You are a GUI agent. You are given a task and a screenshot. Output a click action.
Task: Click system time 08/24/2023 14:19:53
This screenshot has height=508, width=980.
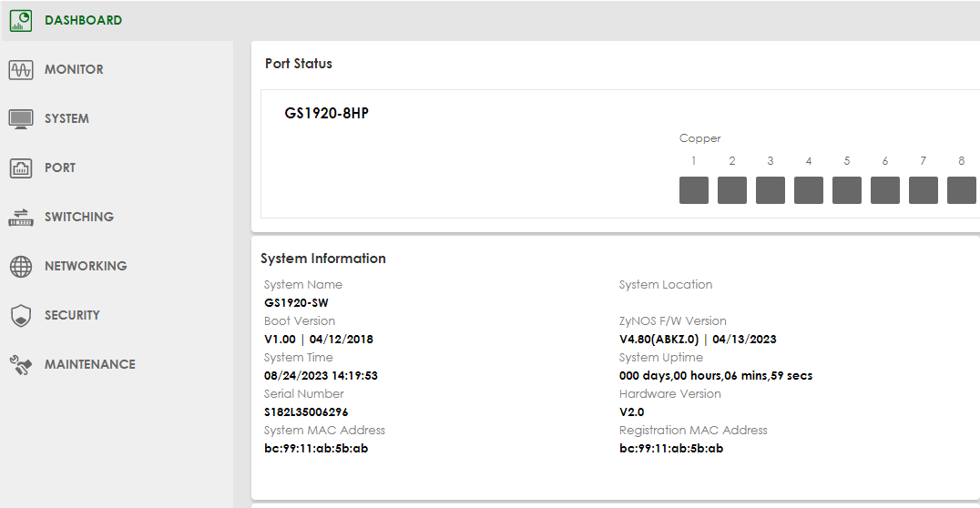(x=321, y=375)
